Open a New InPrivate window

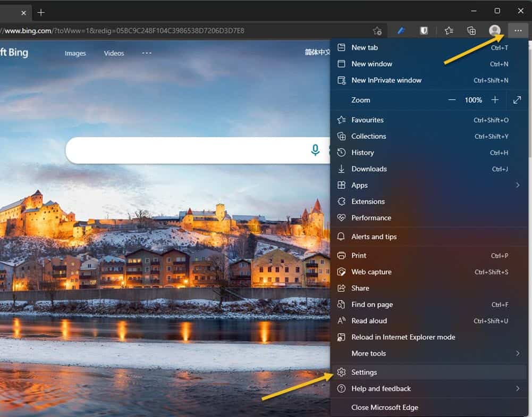point(429,80)
